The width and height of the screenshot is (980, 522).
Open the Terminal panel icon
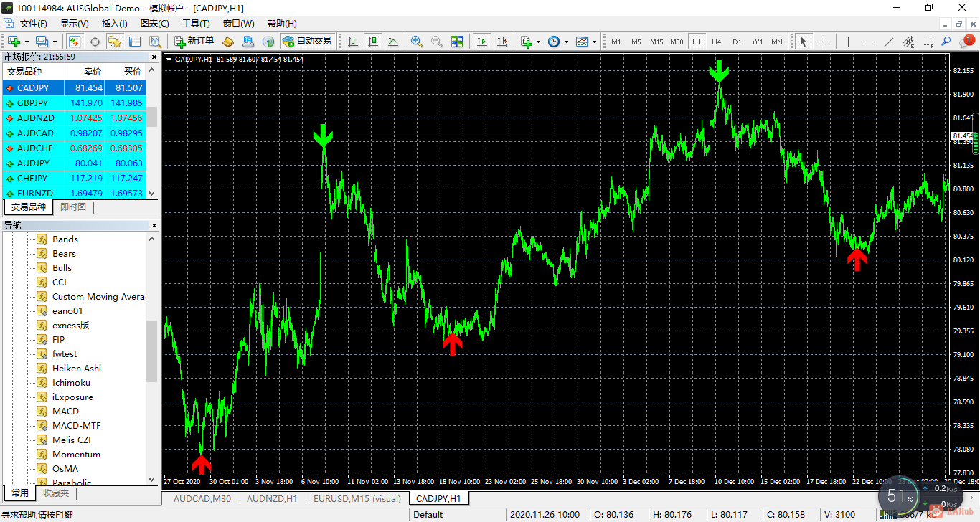[x=135, y=42]
